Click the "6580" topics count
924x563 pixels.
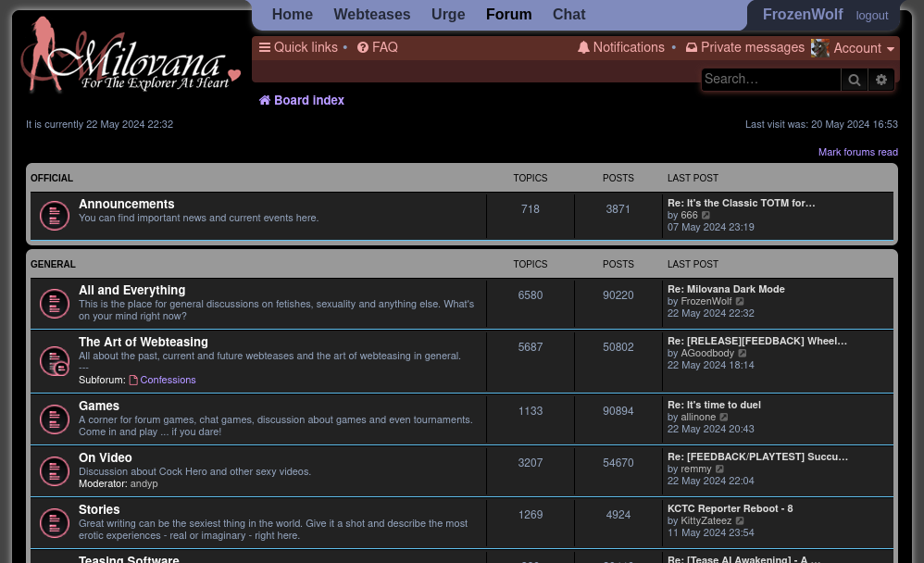coord(531,295)
